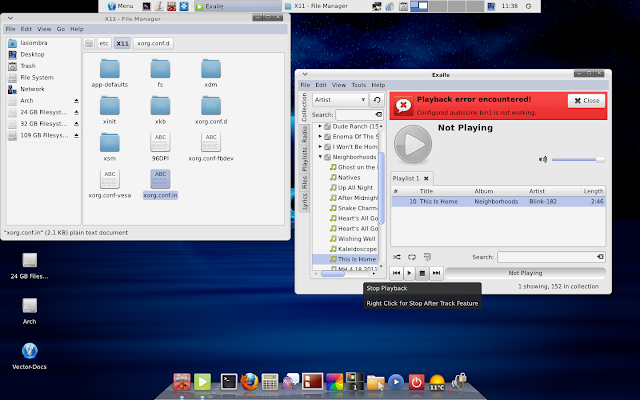Launch Firefox from the dock
Image resolution: width=640 pixels, height=400 pixels.
(249, 382)
